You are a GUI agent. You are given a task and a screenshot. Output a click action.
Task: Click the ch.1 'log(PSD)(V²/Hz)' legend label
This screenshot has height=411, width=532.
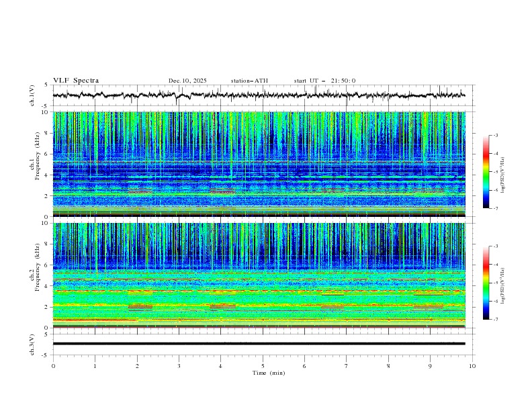502,175
